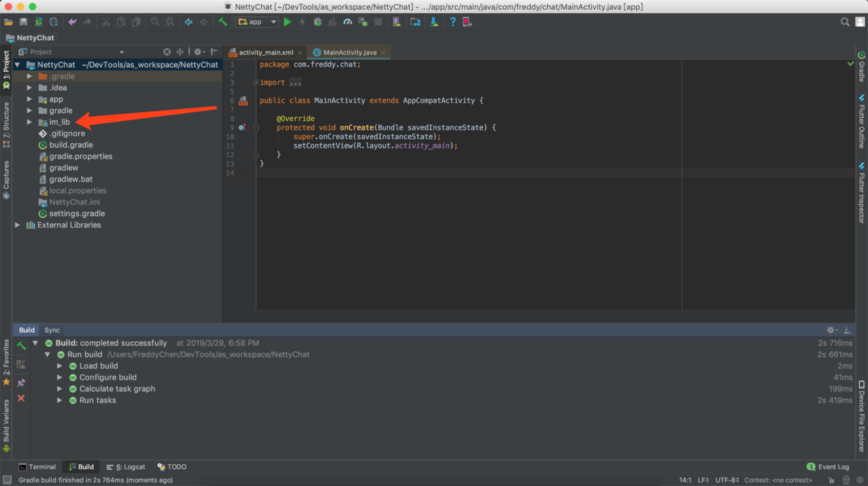Collapse the NettyChat root node

click(16, 64)
